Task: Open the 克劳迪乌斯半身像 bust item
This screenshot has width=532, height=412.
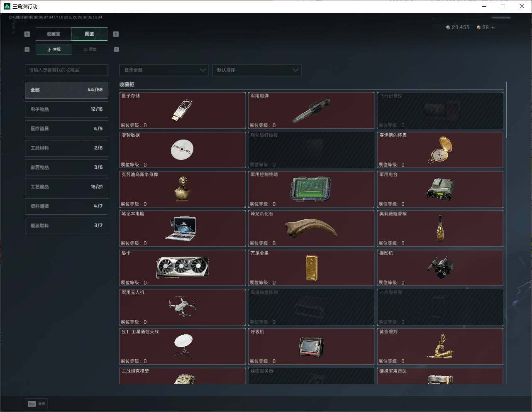Action: pos(182,189)
